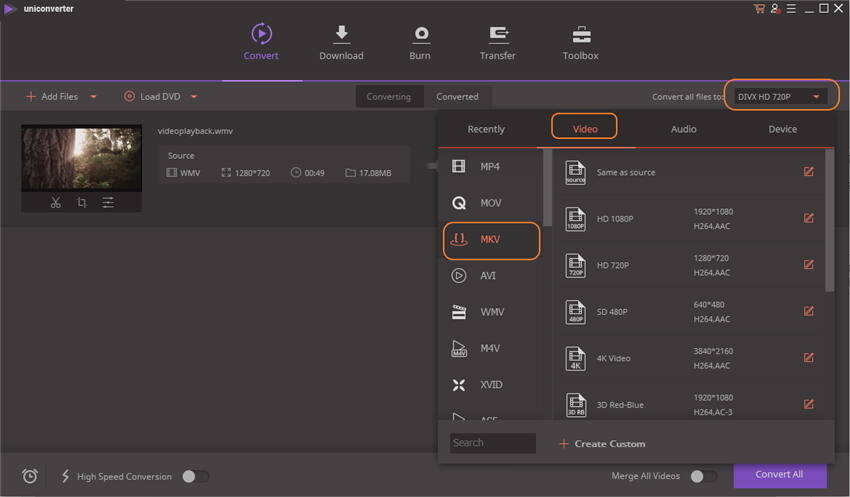Click the High Speed Conversion lightning icon
This screenshot has width=850, height=497.
65,476
